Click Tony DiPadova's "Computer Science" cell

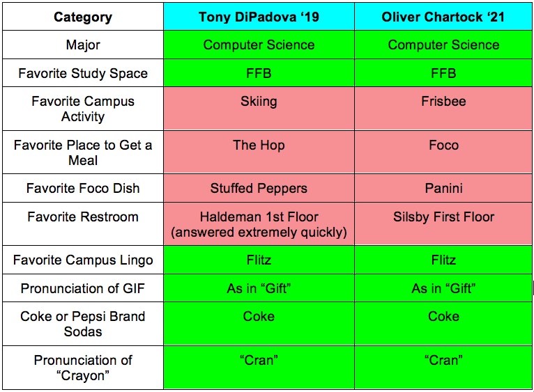point(259,45)
